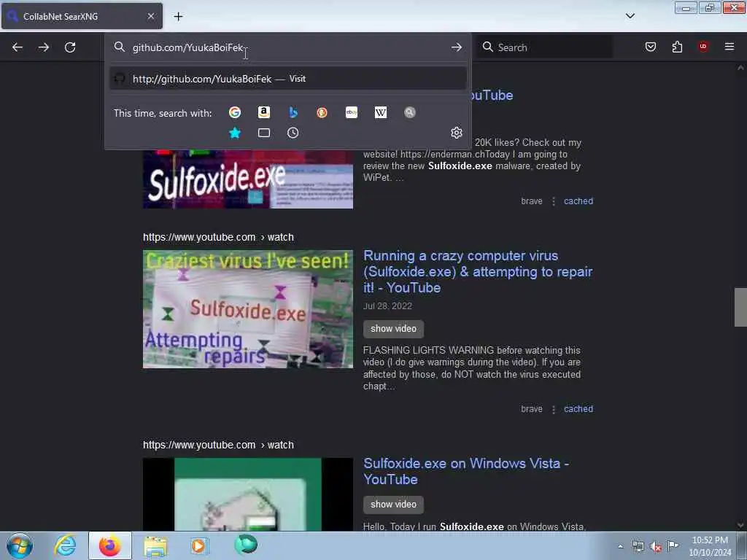Show hidden tray icons arrow

[x=620, y=547]
